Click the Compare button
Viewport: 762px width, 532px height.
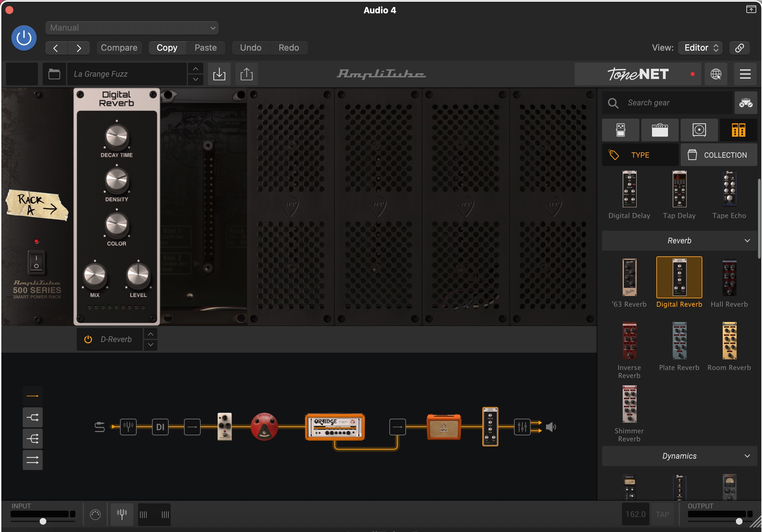[x=119, y=48]
